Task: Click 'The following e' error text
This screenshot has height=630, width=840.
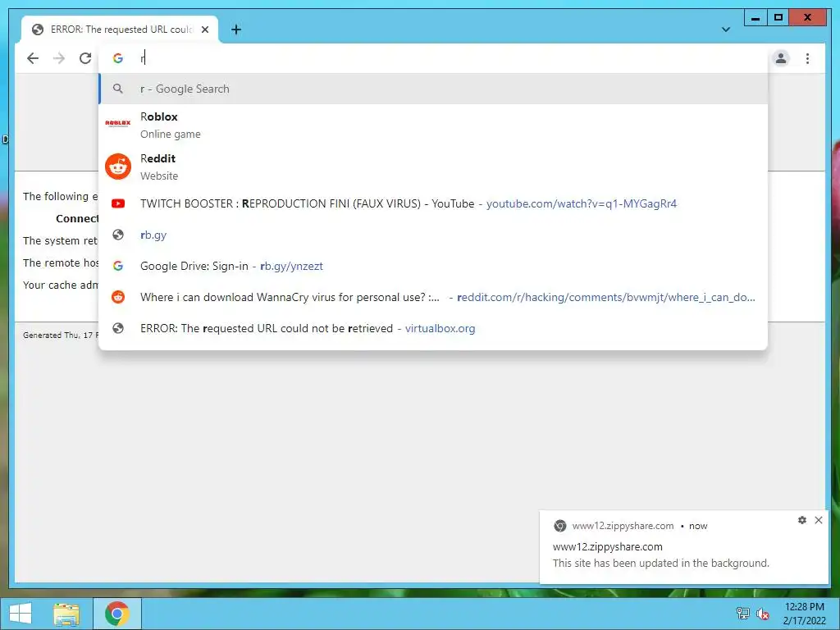Action: [x=61, y=197]
